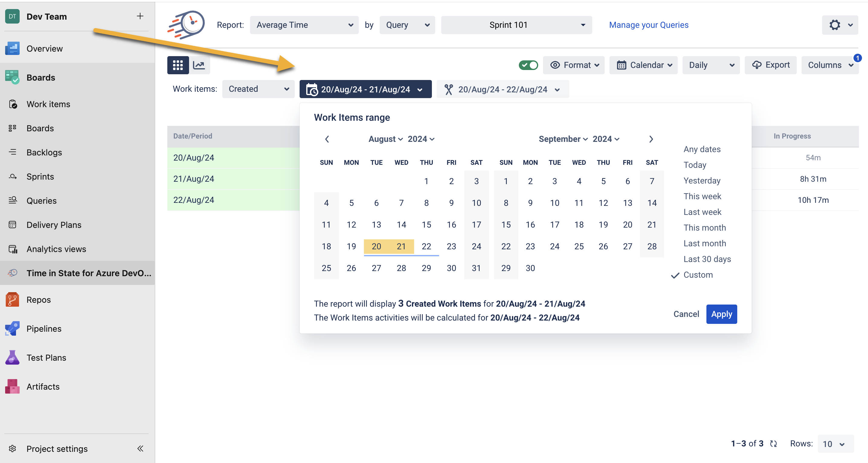Open the Format menu

tap(574, 65)
